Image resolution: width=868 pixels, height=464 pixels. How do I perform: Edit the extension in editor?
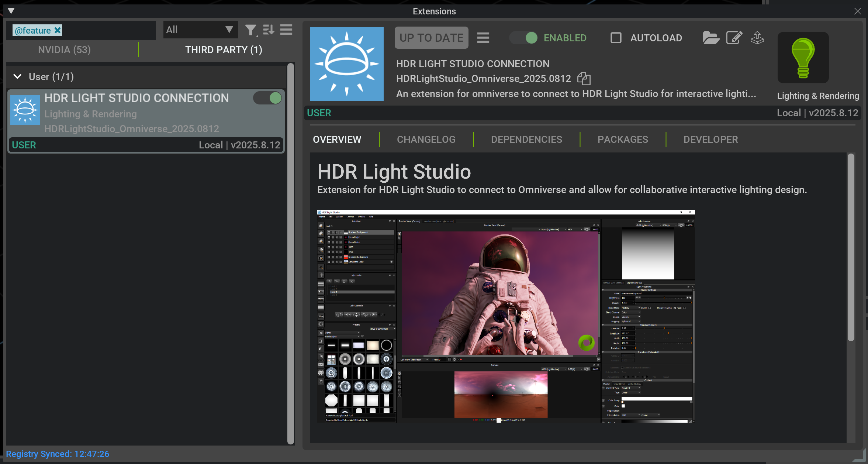(734, 38)
